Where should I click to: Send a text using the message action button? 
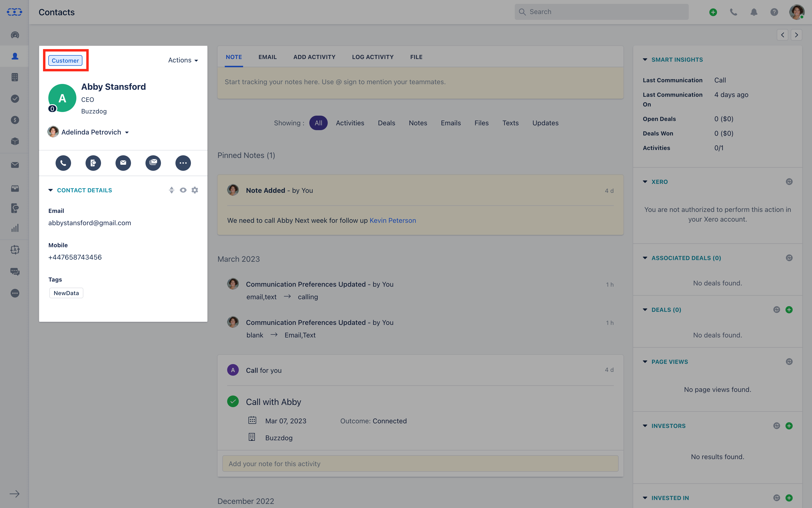93,163
